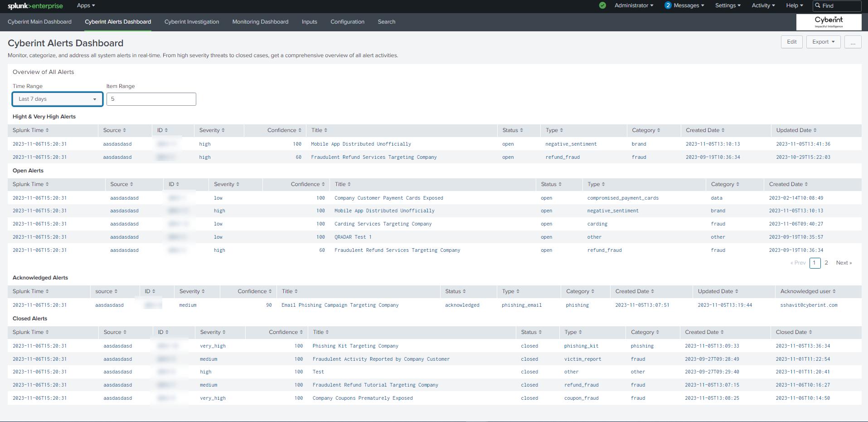Screen dimensions: 868x422
Task: Open Company Customer Payment Cards Exposed alert
Action: pyautogui.click(x=388, y=198)
